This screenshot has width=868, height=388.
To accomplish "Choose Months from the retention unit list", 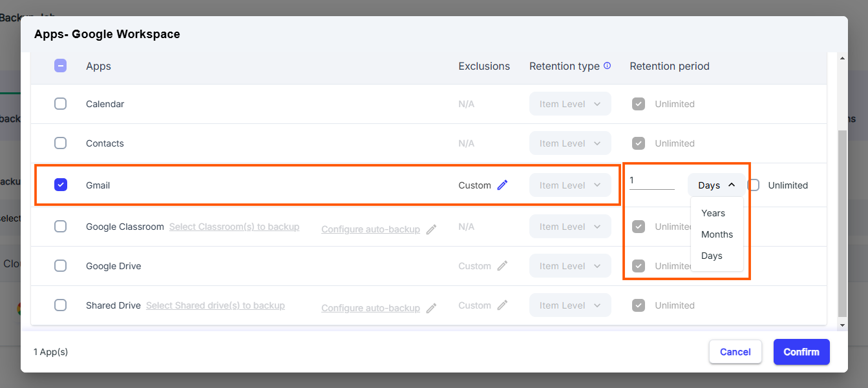I will [717, 234].
